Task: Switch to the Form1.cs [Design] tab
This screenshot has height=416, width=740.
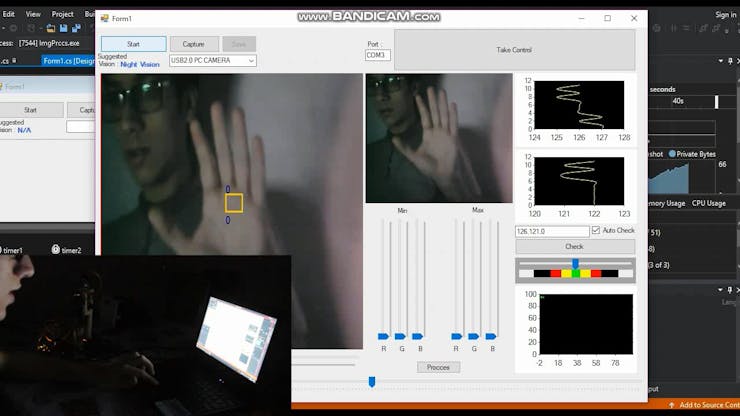Action: pyautogui.click(x=68, y=60)
